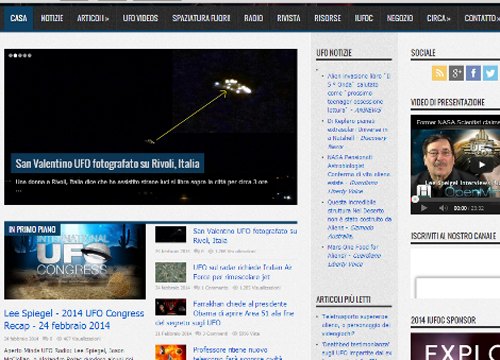This screenshot has width=500, height=360.
Task: Open UFO sul radar Indian Air Force article
Action: [x=243, y=272]
